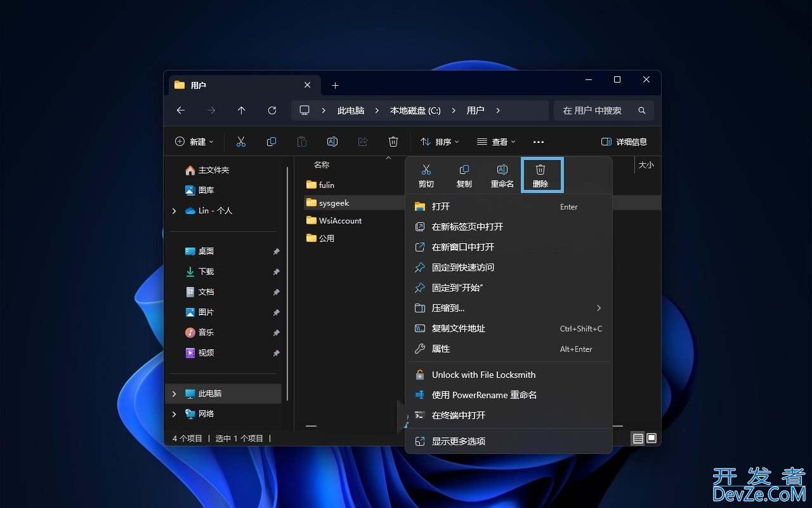The image size is (812, 508).
Task: Click 本地磁盘 (C:) in address bar
Action: coord(415,110)
